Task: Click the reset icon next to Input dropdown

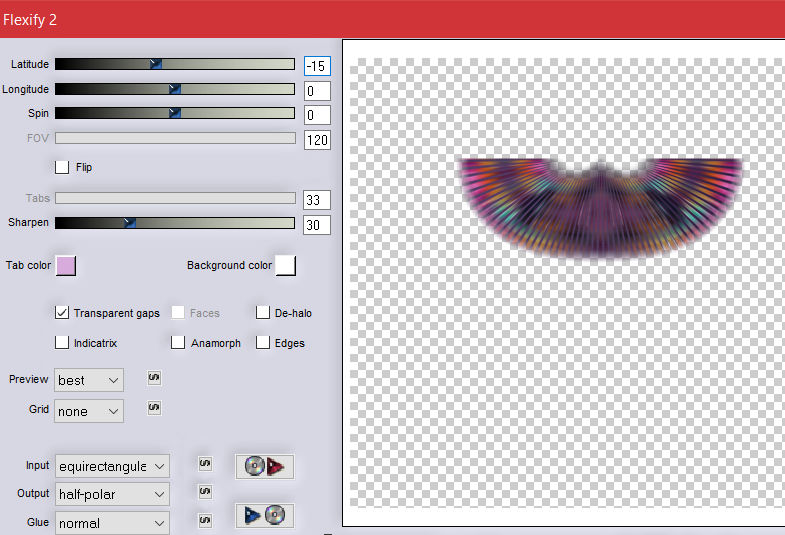Action: tap(205, 464)
